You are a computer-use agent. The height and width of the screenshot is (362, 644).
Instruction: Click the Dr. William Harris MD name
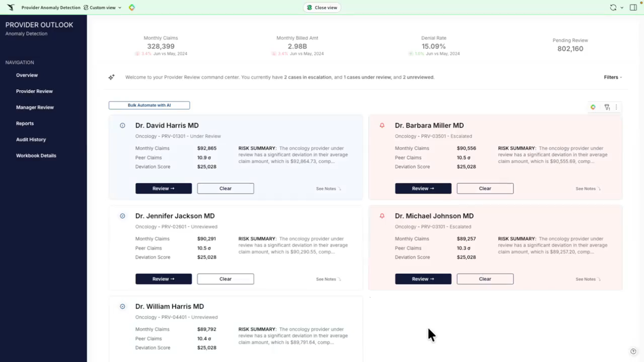pyautogui.click(x=170, y=306)
